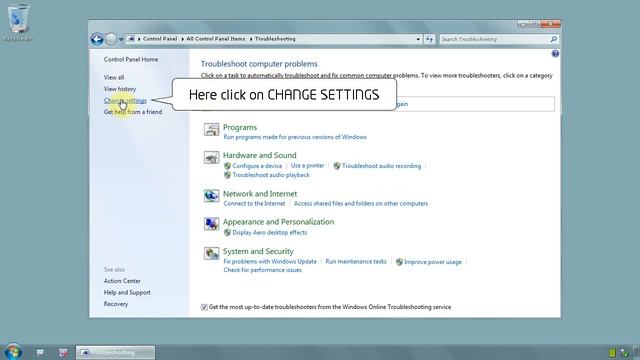Viewport: 640px width, 360px height.
Task: Toggle the online troubleshooters checkbox
Action: click(204, 307)
